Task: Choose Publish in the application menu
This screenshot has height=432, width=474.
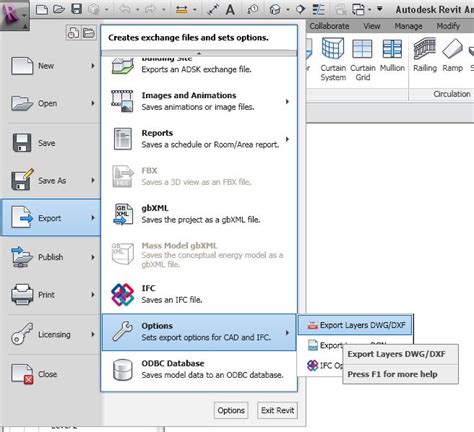Action: (51, 257)
